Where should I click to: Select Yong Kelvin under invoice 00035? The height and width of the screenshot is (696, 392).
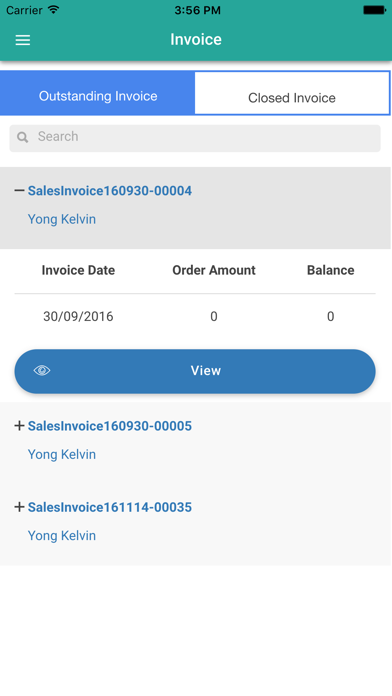coord(62,536)
